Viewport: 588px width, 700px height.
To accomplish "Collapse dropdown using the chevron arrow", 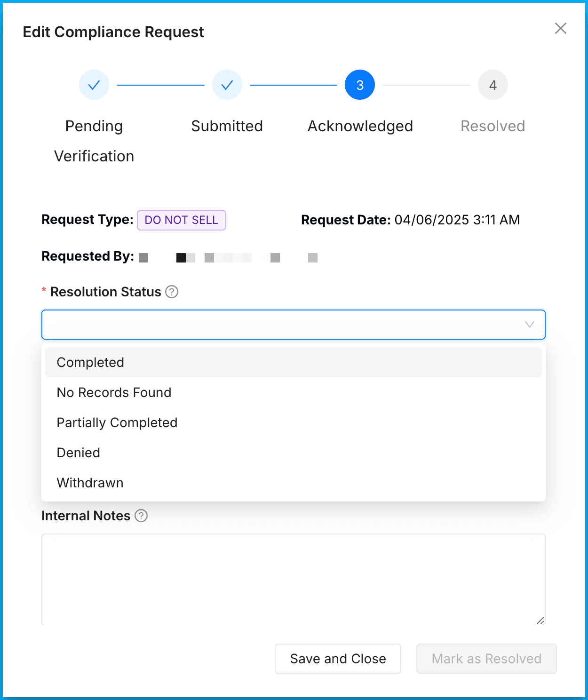I will 529,325.
